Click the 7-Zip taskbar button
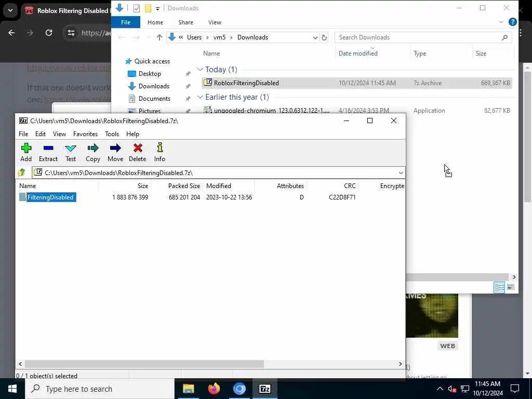This screenshot has width=532, height=399. [x=264, y=389]
